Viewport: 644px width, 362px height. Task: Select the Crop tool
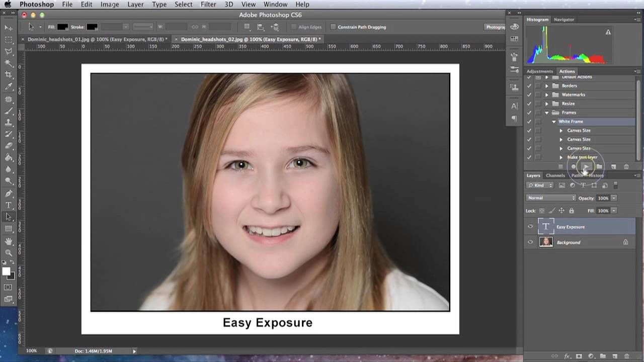pyautogui.click(x=9, y=75)
